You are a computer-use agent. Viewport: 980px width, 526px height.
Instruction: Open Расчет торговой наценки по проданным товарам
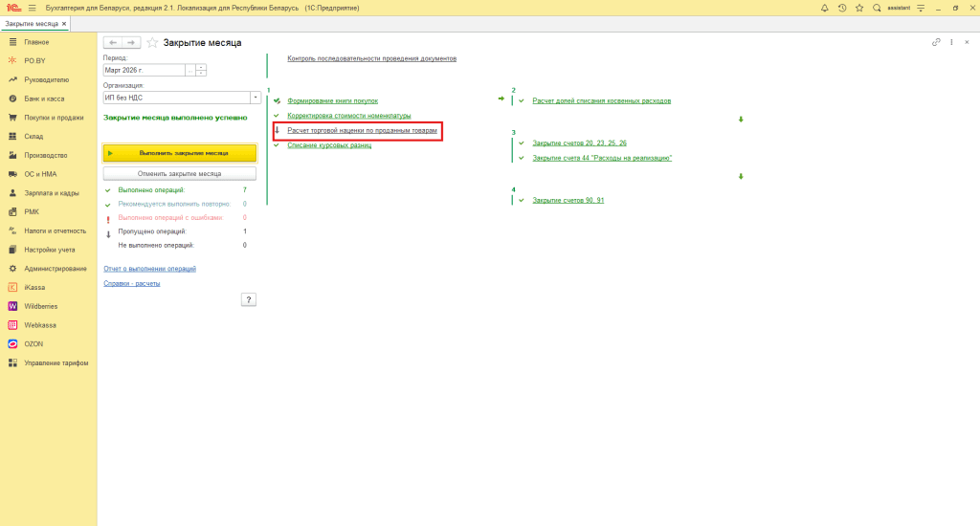point(362,131)
